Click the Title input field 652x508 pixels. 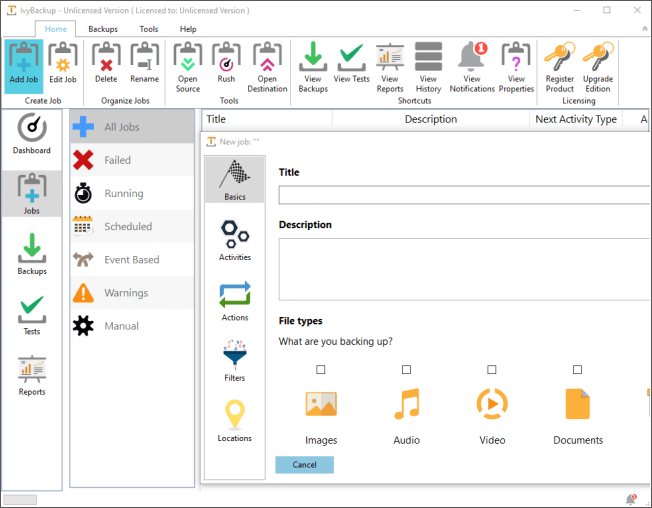[464, 195]
